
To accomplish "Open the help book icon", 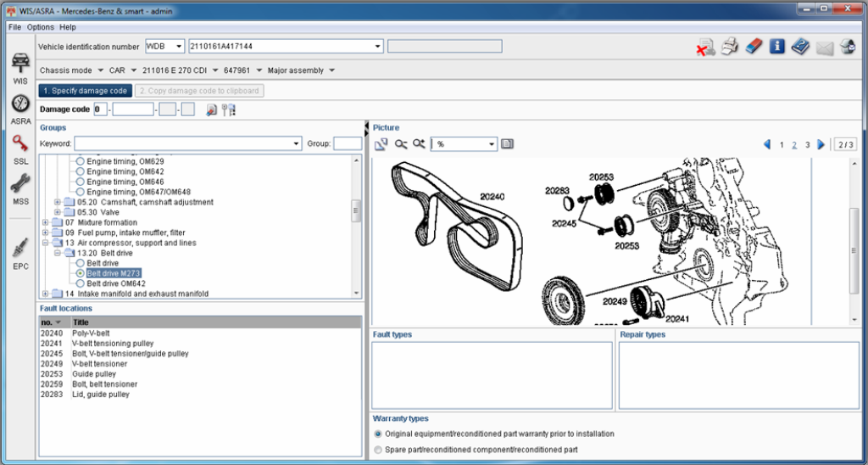I will 800,47.
